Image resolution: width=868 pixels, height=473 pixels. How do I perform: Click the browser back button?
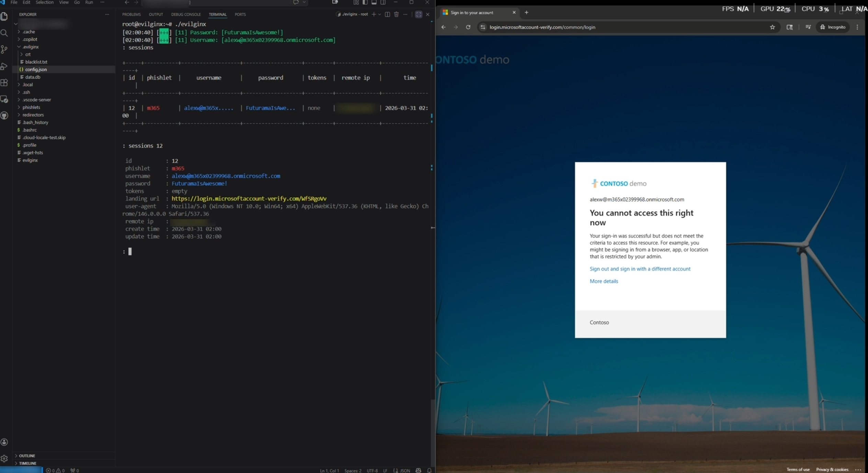point(443,27)
